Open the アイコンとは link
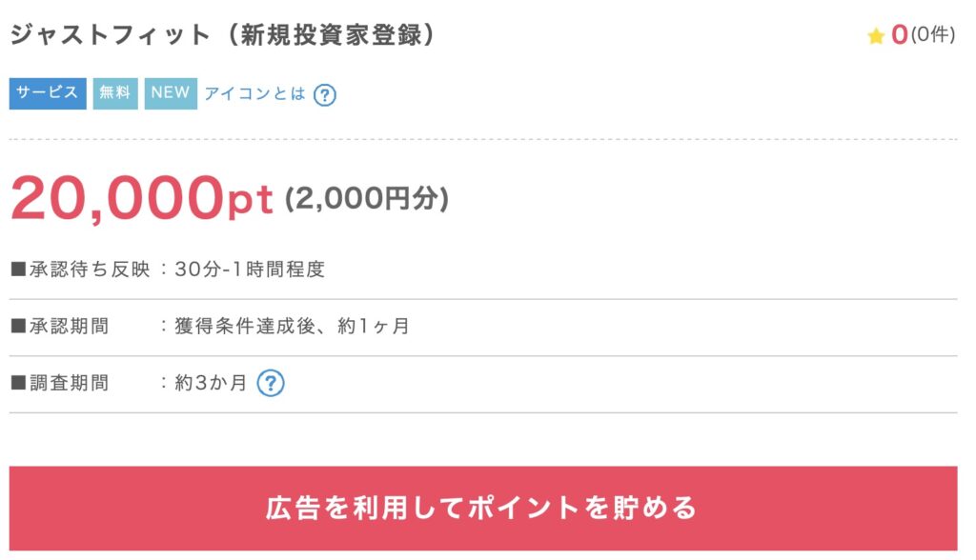This screenshot has width=976, height=560. tap(255, 93)
